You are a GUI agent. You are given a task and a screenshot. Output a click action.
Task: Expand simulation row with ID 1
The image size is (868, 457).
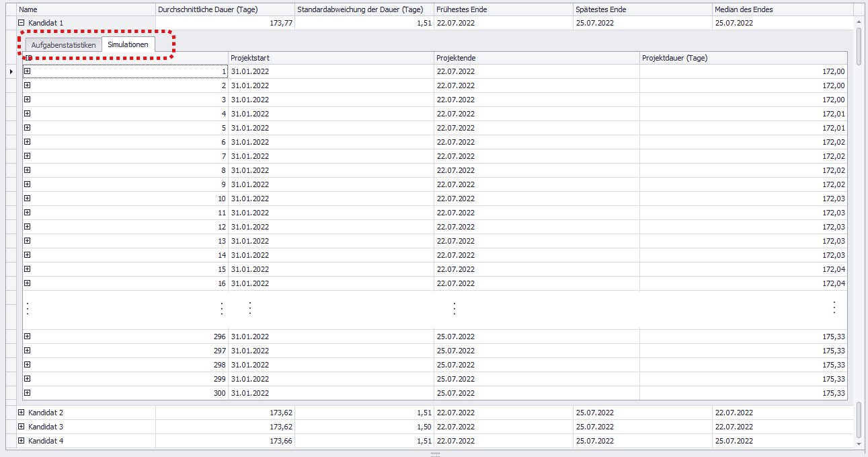tap(28, 71)
